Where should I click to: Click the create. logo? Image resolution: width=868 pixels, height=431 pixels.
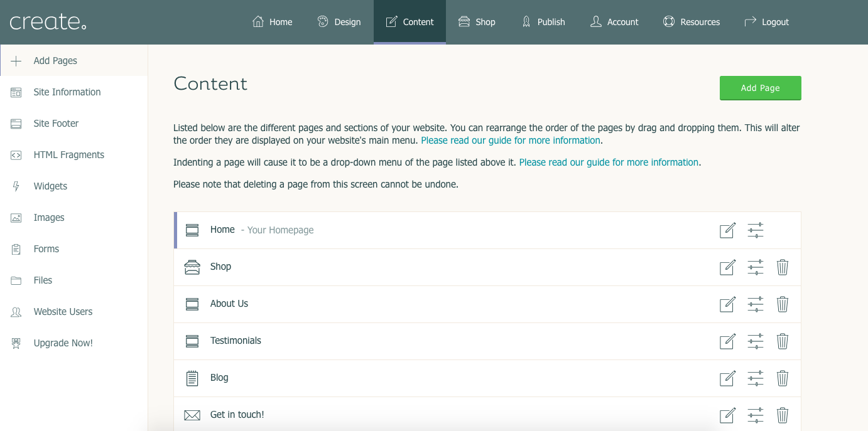pos(48,22)
